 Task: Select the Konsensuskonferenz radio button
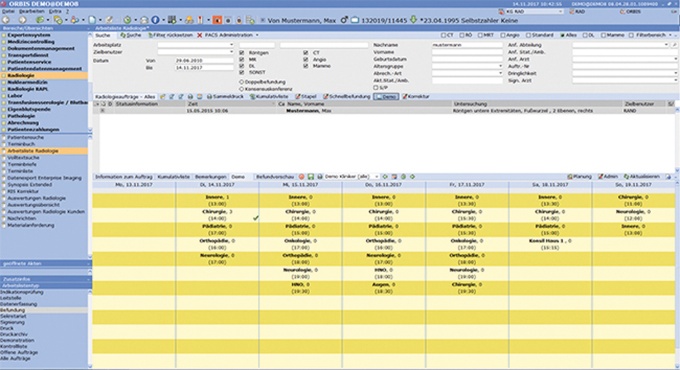[x=242, y=89]
